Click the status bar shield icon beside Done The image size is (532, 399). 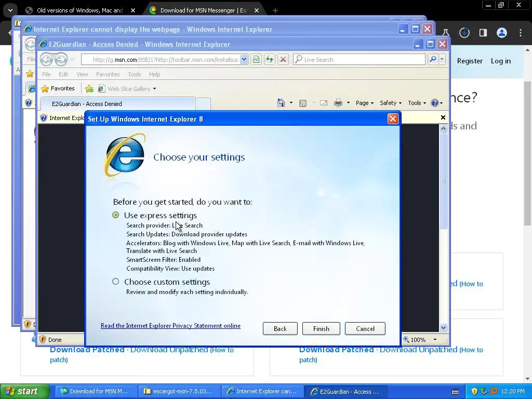click(x=43, y=339)
